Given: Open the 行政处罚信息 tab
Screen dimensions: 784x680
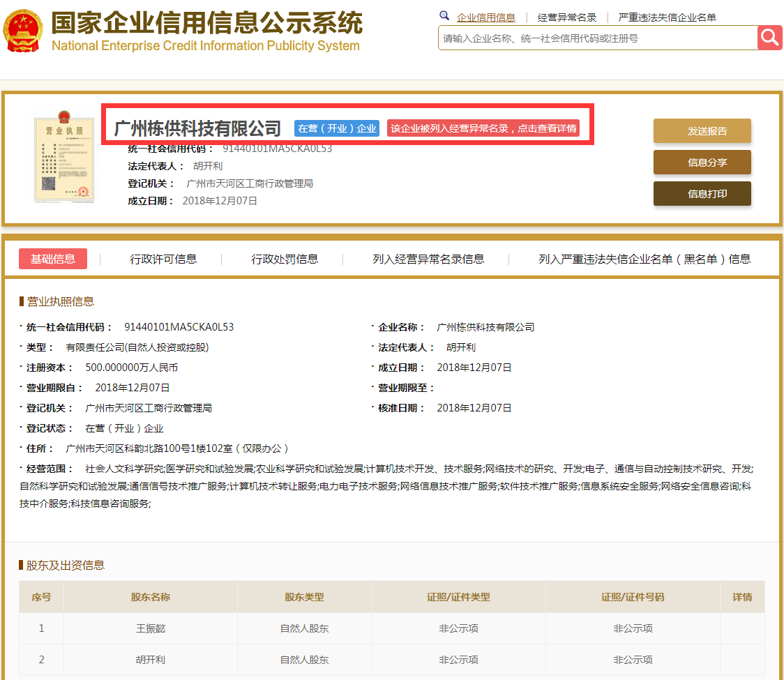Looking at the screenshot, I should [x=285, y=259].
